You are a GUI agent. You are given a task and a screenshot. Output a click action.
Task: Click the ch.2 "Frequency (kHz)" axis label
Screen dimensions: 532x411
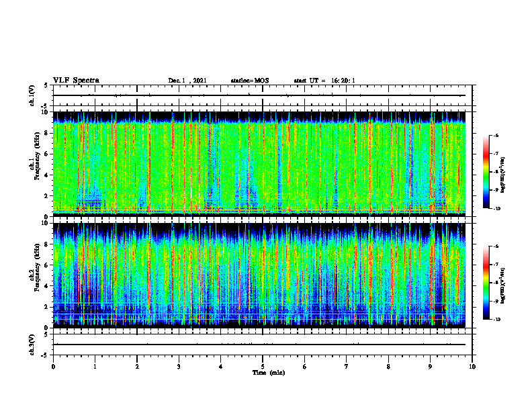38,267
